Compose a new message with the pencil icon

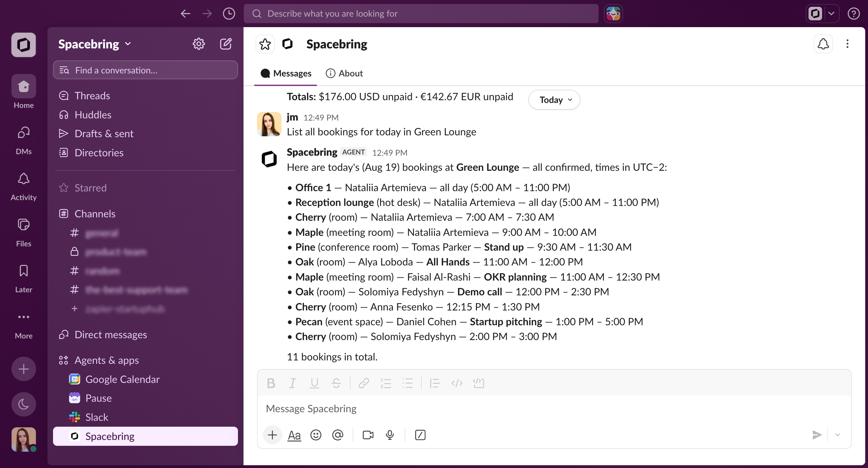click(226, 44)
